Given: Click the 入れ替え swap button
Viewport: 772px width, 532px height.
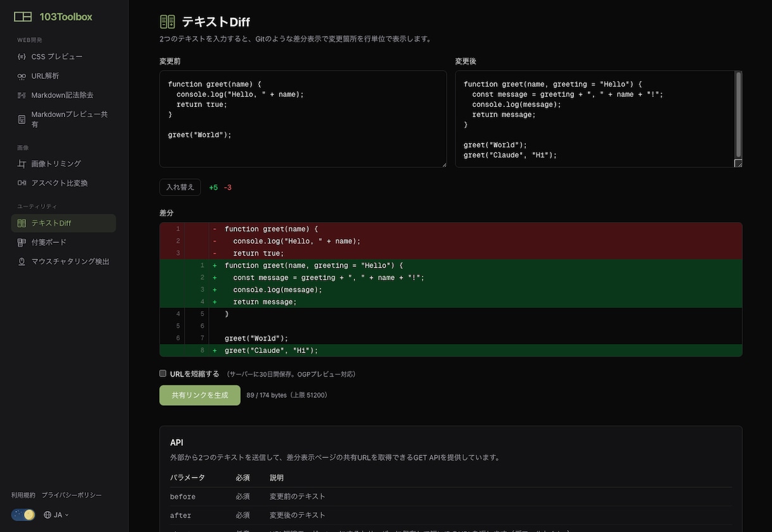Looking at the screenshot, I should pos(180,187).
